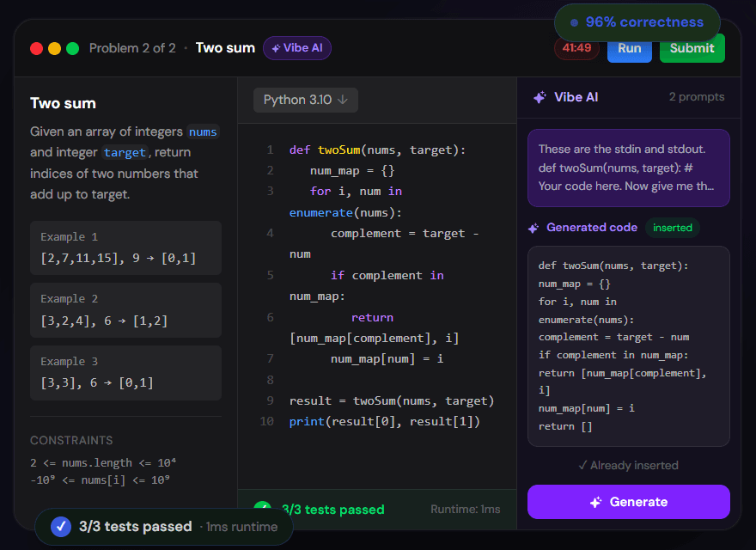Select the Example 1 card
This screenshot has width=756, height=550.
click(x=125, y=248)
